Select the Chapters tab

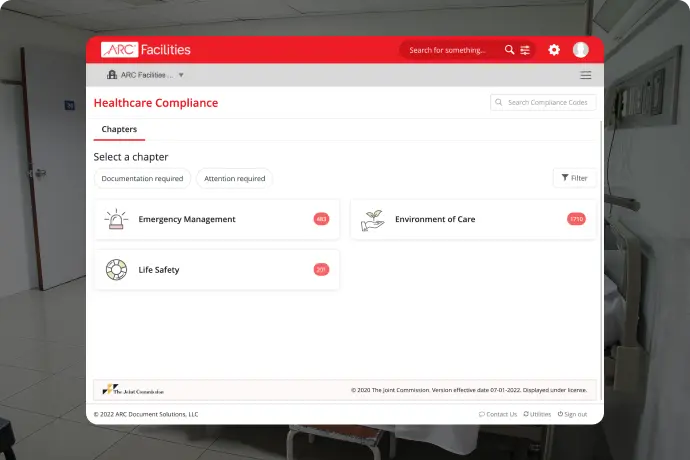pyautogui.click(x=119, y=129)
